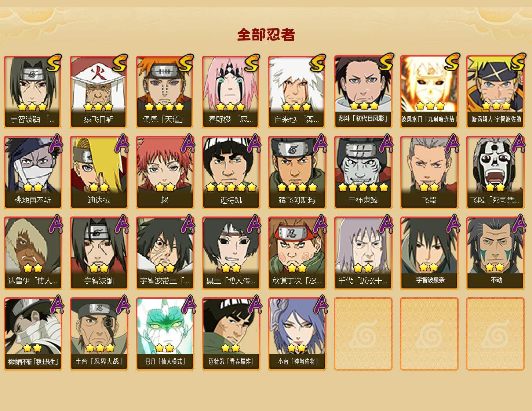532x411 pixels.
Task: Choose the 干柿鬼鲛 ninja card
Action: [363, 172]
